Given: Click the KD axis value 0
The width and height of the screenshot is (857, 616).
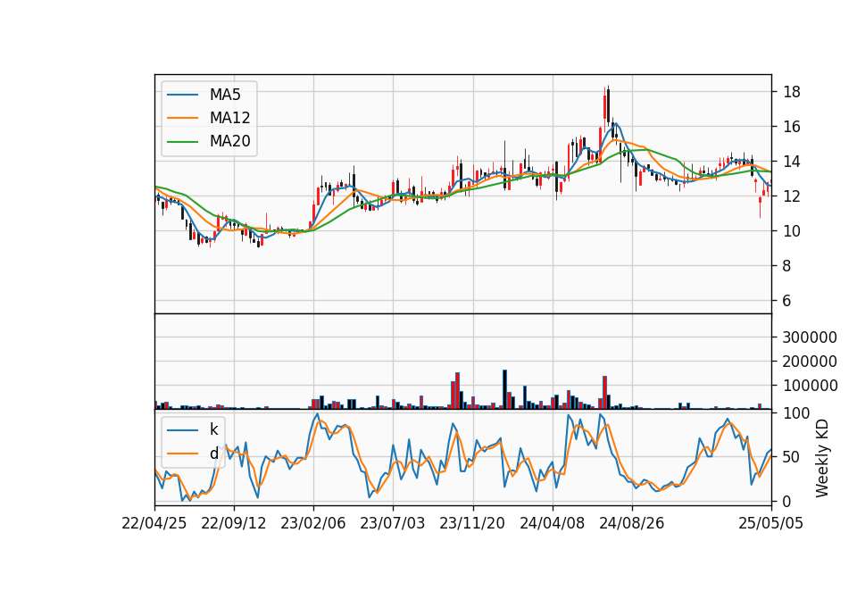Looking at the screenshot, I should 787,501.
